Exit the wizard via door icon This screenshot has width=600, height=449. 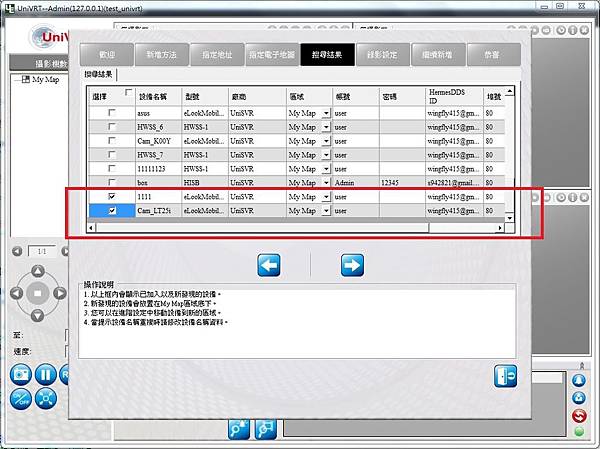tap(505, 376)
